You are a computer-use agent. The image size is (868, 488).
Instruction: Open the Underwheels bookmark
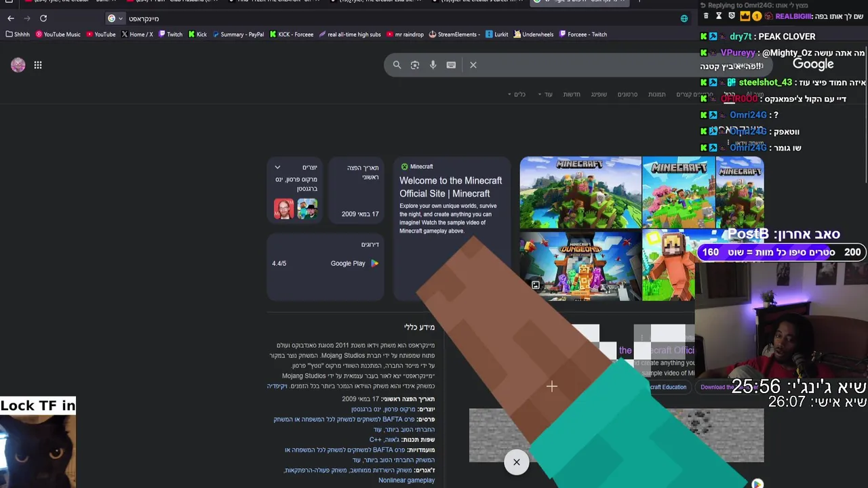(534, 35)
